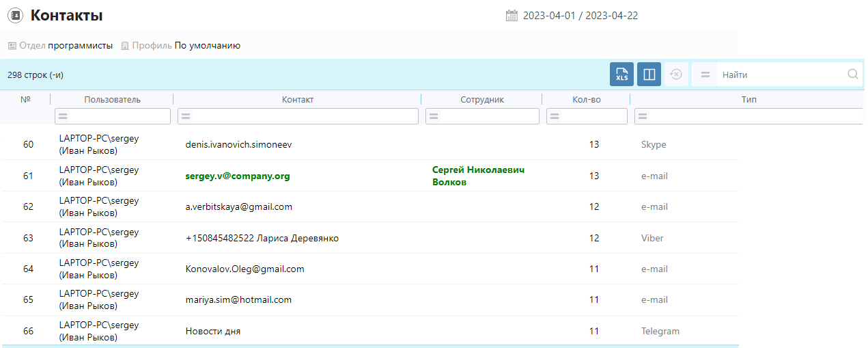868x348 pixels.
Task: Click the Контакты address book icon
Action: tap(15, 16)
